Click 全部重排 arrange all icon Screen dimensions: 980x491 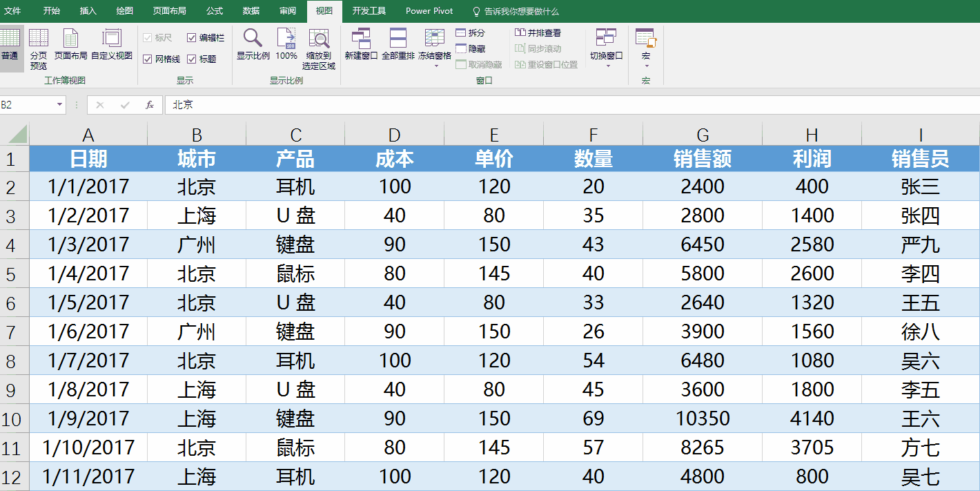pos(398,39)
